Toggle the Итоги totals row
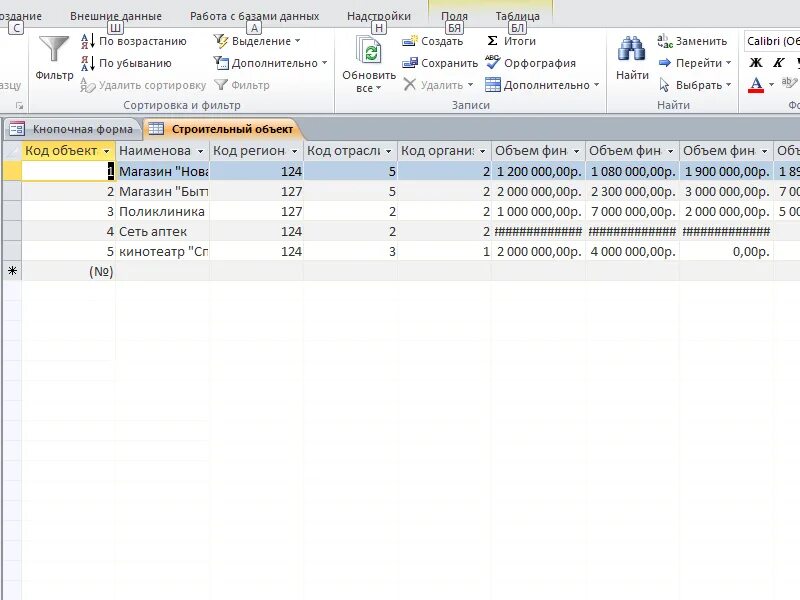 [511, 41]
